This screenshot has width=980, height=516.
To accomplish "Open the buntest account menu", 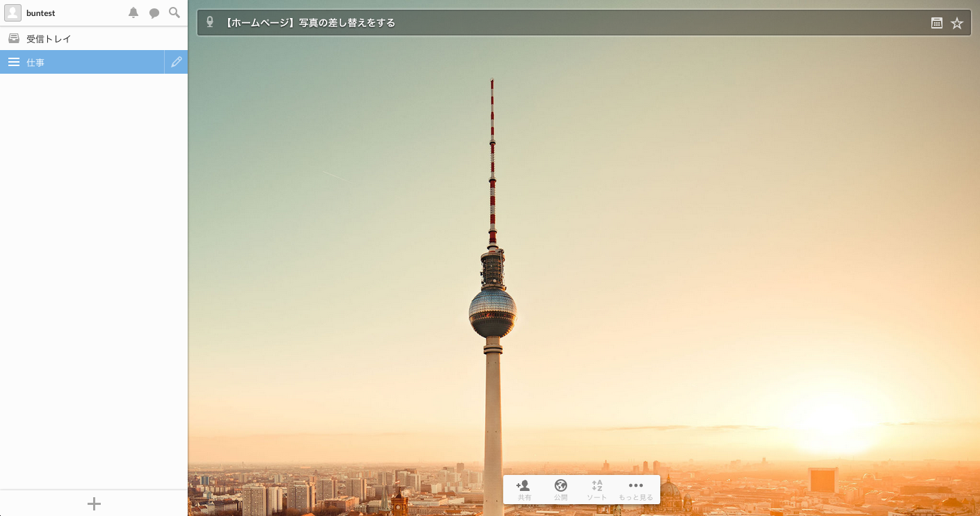I will [41, 13].
